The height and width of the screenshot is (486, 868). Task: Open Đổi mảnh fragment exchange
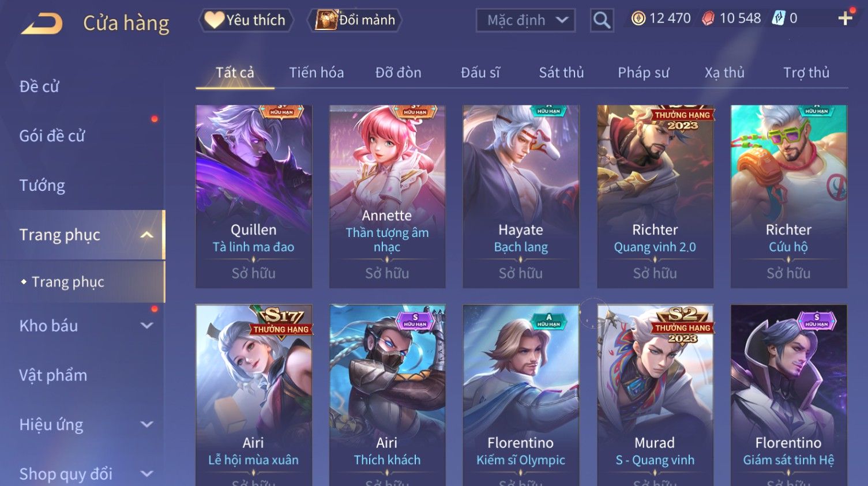[355, 20]
